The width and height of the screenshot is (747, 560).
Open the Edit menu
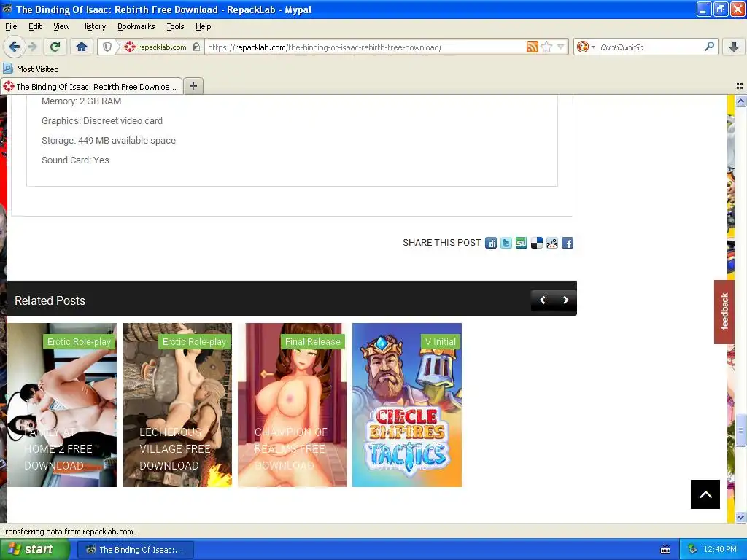click(35, 26)
